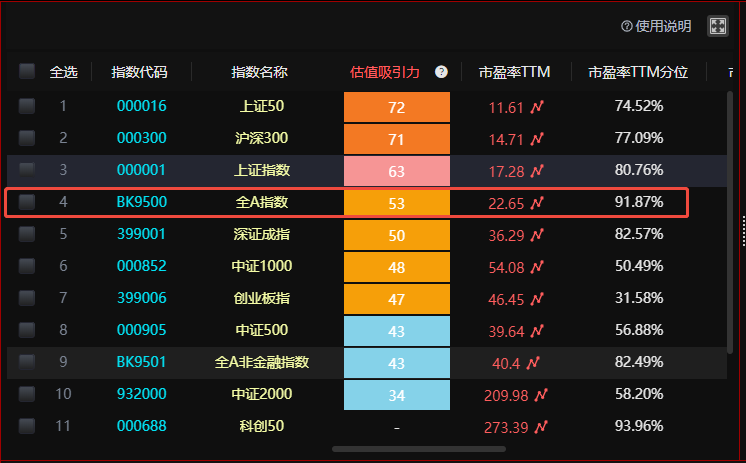Click the light-blue 34 valuation cell
Image resolution: width=746 pixels, height=463 pixels.
pos(397,395)
